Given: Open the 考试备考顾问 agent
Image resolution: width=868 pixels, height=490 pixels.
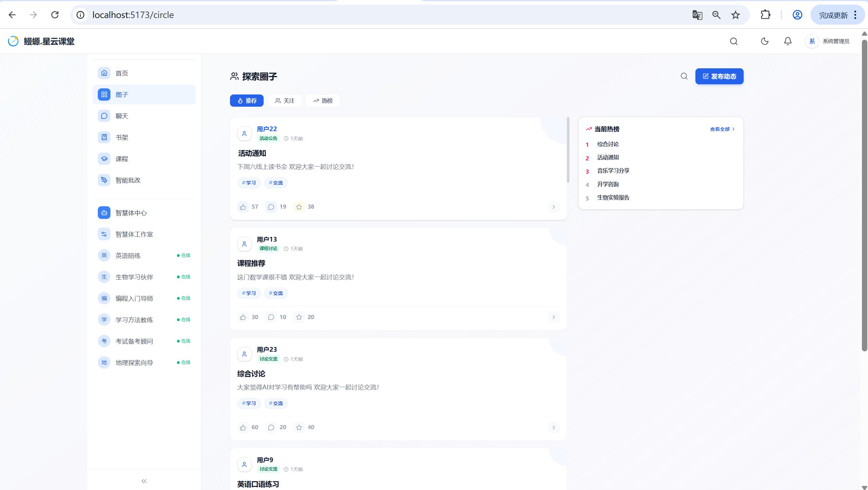Looking at the screenshot, I should point(144,341).
